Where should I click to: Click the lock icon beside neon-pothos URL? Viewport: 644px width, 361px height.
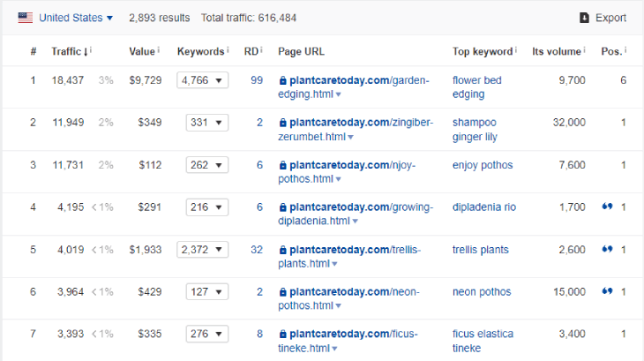coord(282,292)
